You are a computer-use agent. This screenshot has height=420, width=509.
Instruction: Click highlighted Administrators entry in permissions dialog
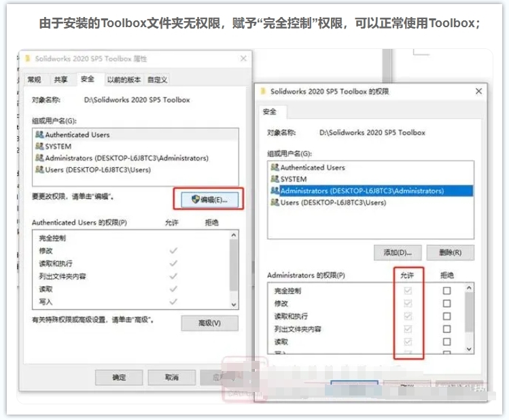pos(362,191)
